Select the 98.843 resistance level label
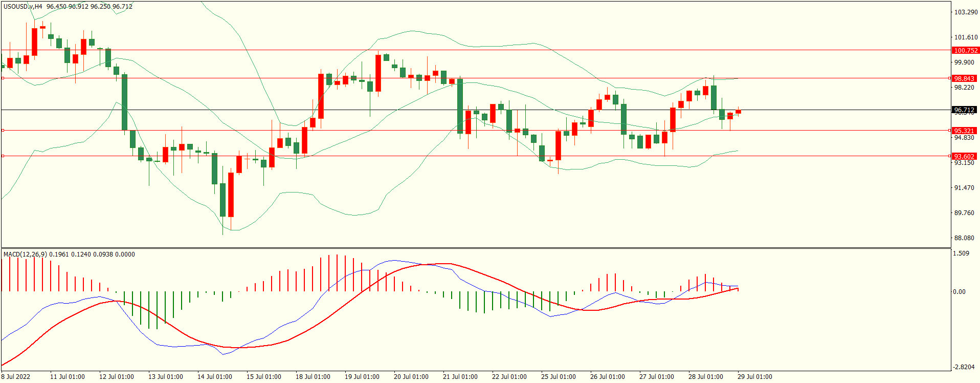Image resolution: width=980 pixels, height=383 pixels. point(964,78)
